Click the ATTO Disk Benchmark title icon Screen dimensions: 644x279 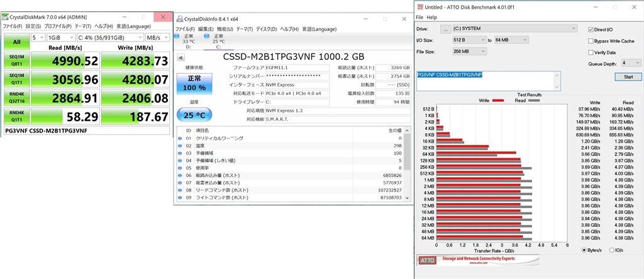pos(420,6)
